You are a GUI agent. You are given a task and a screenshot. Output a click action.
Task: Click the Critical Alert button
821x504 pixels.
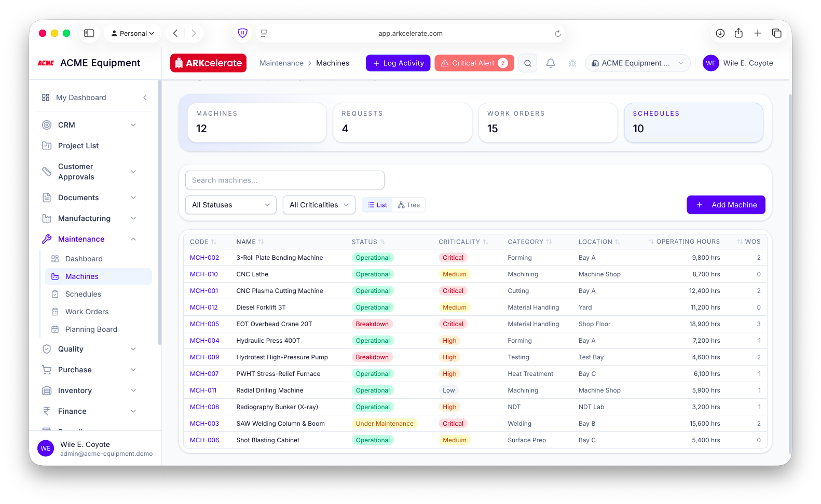pos(474,63)
